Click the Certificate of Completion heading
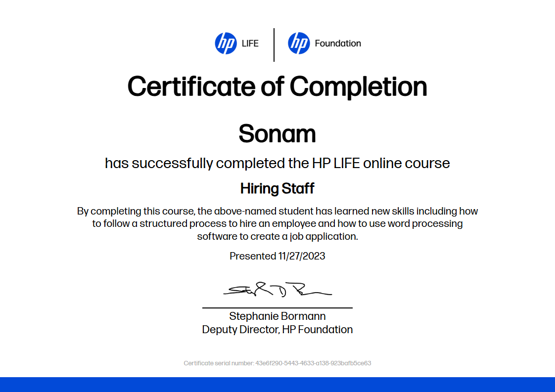This screenshot has height=392, width=555. pos(277,87)
